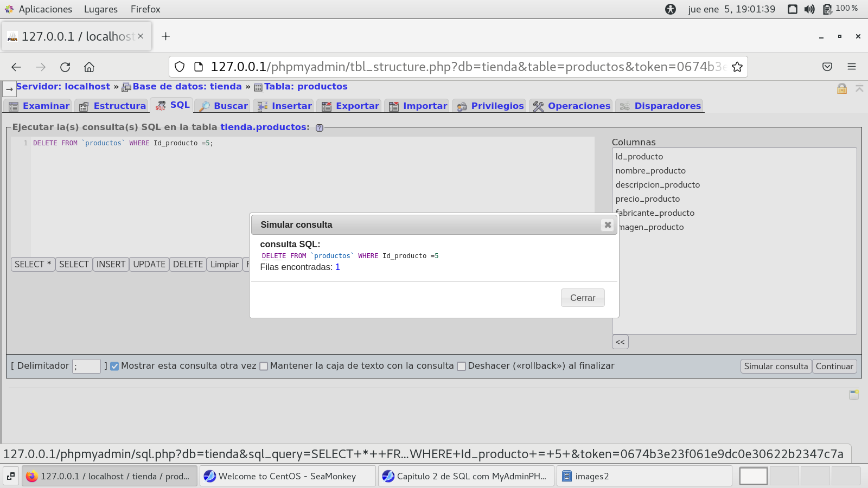Image resolution: width=868 pixels, height=488 pixels.
Task: Click the Save to Pocket icon
Action: point(827,67)
